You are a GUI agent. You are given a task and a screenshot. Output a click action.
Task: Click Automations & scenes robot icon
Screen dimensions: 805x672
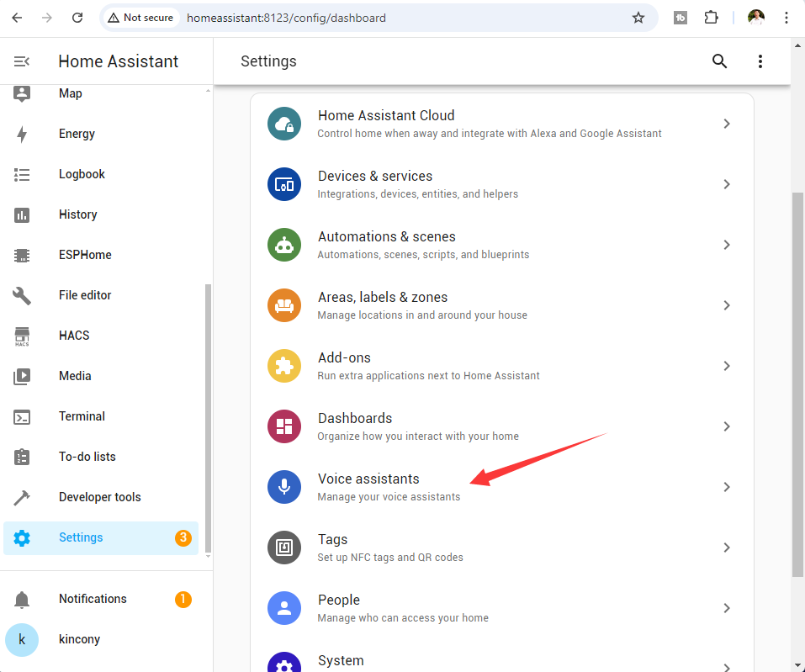(x=284, y=245)
